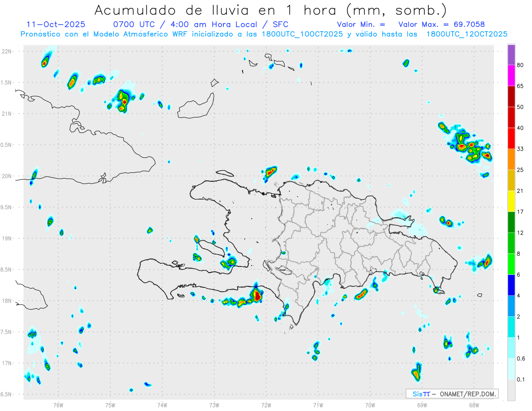532x411 pixels.
Task: Click the legend value '33'
Action: click(x=520, y=149)
